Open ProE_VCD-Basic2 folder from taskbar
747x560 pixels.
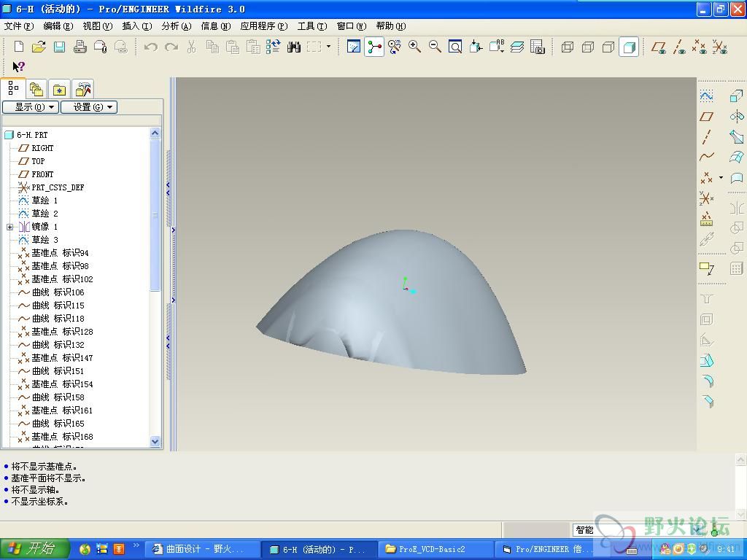tap(436, 549)
